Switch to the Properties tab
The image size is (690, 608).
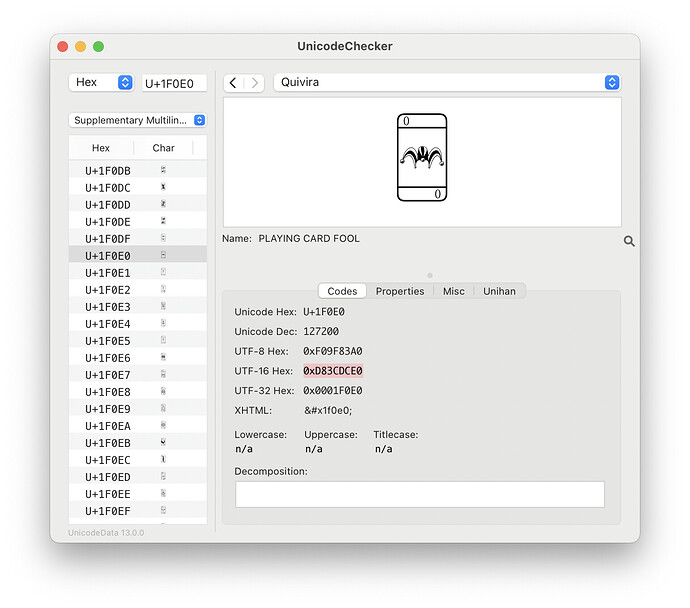coord(400,291)
